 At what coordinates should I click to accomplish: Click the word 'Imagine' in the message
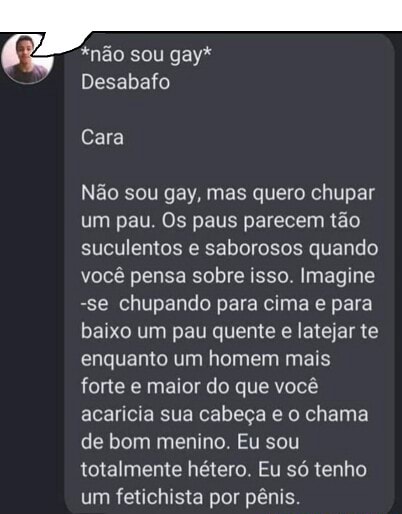(x=337, y=276)
